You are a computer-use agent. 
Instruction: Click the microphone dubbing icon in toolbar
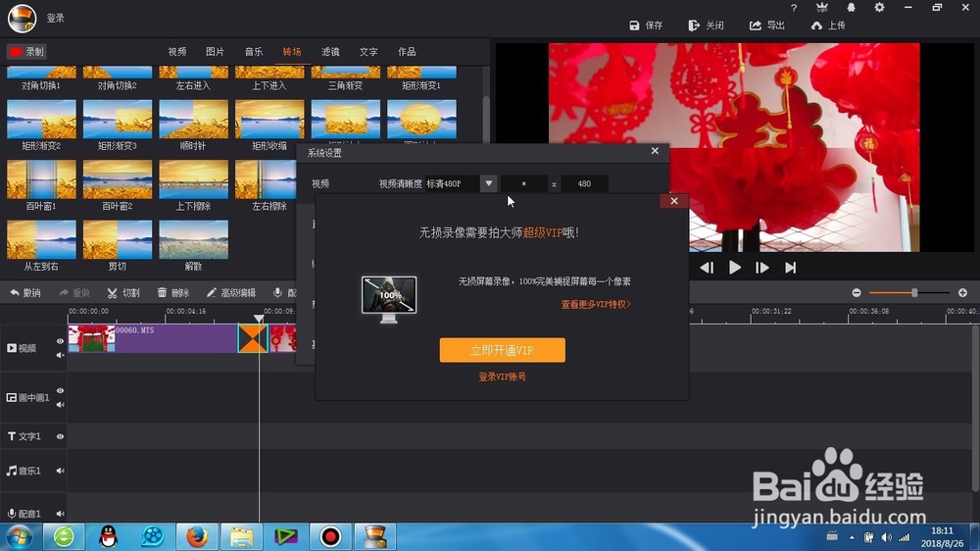click(x=277, y=293)
